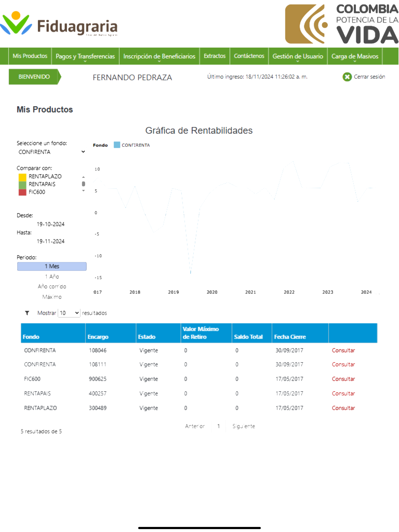Click Consultar for FIC600 row
The width and height of the screenshot is (399, 532).
343,379
